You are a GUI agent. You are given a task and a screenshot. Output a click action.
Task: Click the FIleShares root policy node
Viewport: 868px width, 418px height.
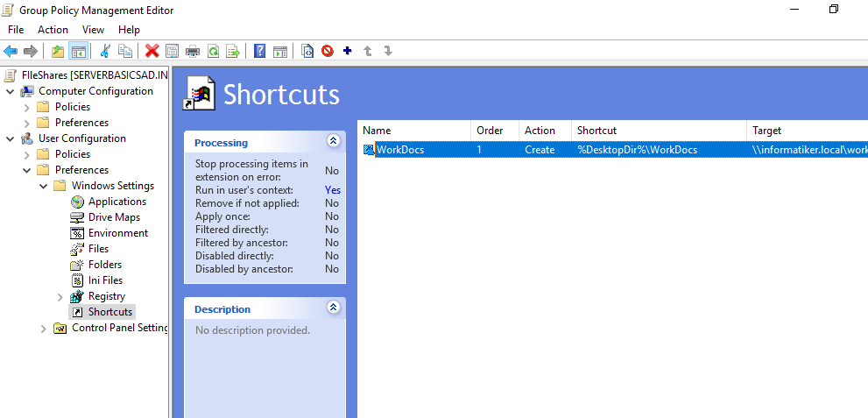pos(94,74)
